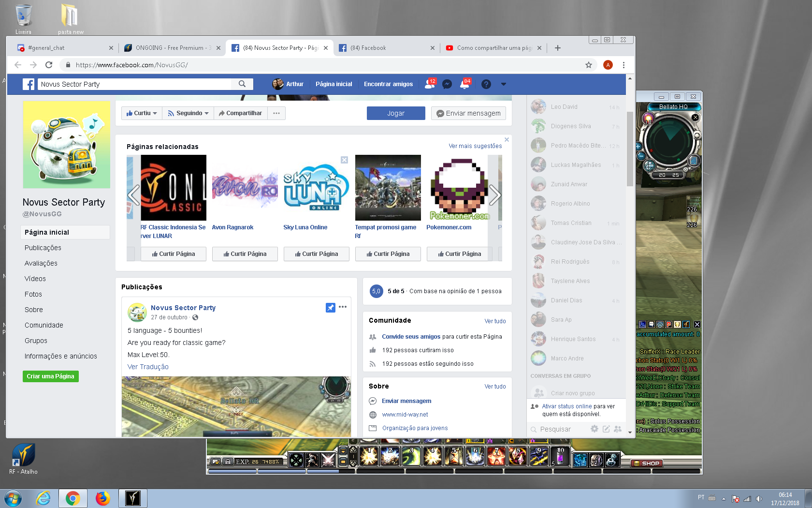Screen dimensions: 812x508
Task: Click the Facebook search field
Action: pos(135,84)
